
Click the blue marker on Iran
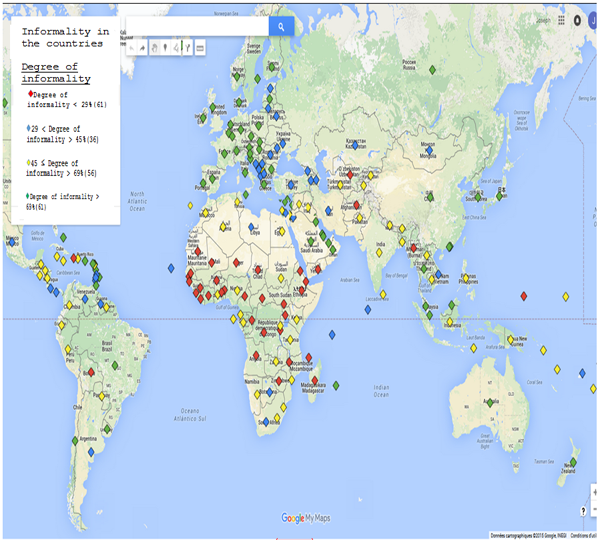click(x=328, y=210)
